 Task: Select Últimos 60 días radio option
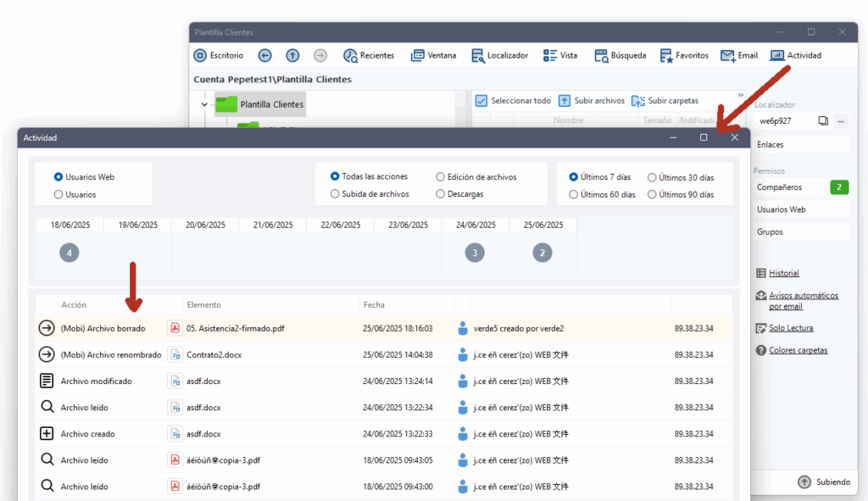pyautogui.click(x=574, y=194)
